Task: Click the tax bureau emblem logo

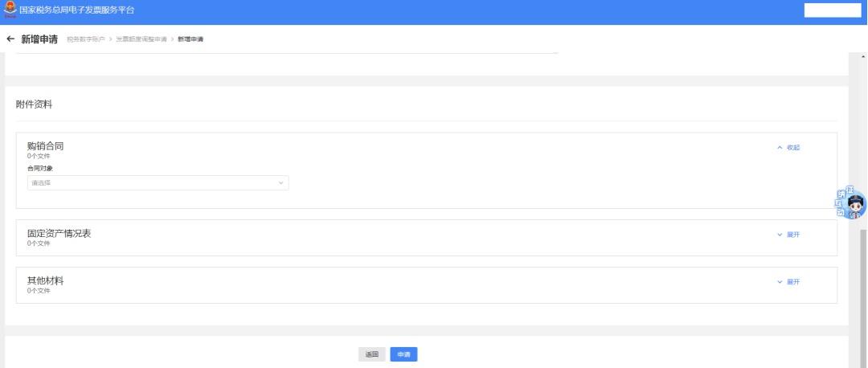Action: (9, 9)
